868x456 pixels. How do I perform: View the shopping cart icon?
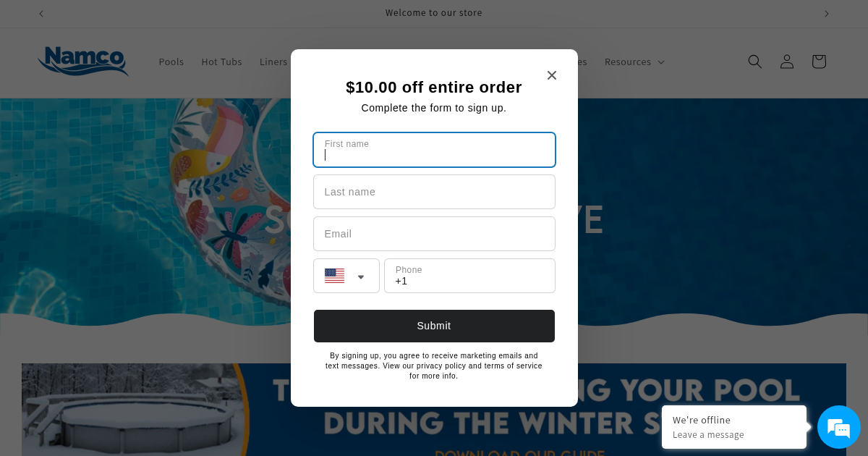click(819, 62)
